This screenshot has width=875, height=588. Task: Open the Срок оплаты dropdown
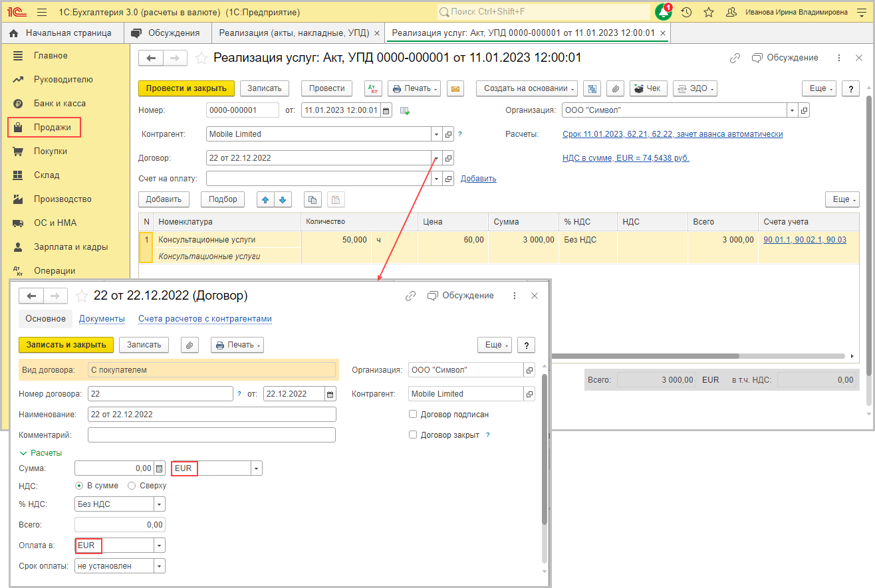click(x=160, y=566)
